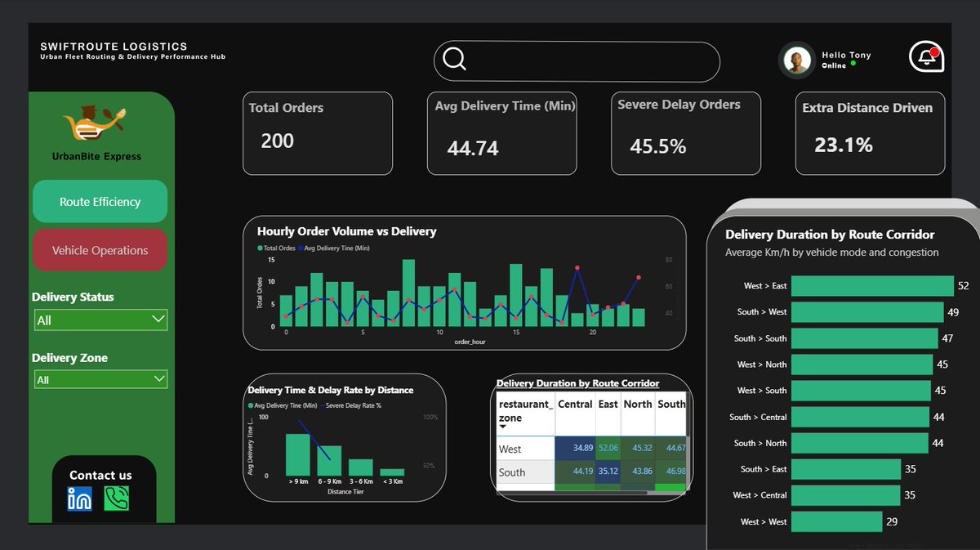Click the 34.89 matrix cell
Viewport: 980px width, 550px height.
(x=575, y=449)
